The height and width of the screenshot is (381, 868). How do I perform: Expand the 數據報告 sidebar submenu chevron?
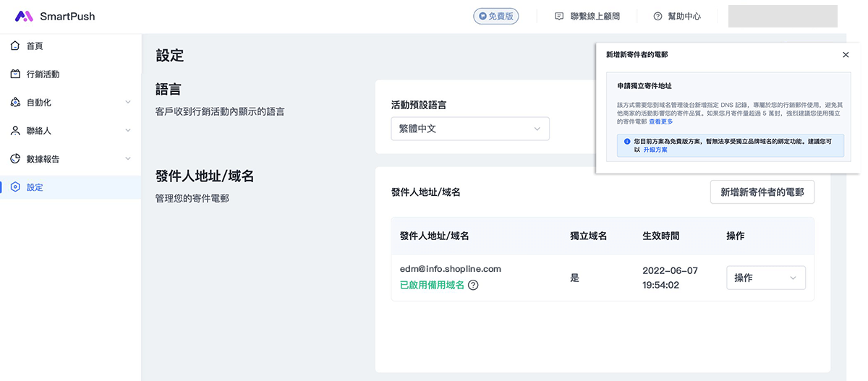[128, 158]
